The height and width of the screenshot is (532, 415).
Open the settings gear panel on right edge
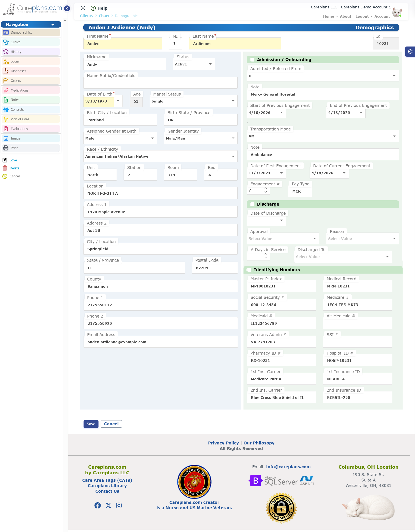(410, 52)
